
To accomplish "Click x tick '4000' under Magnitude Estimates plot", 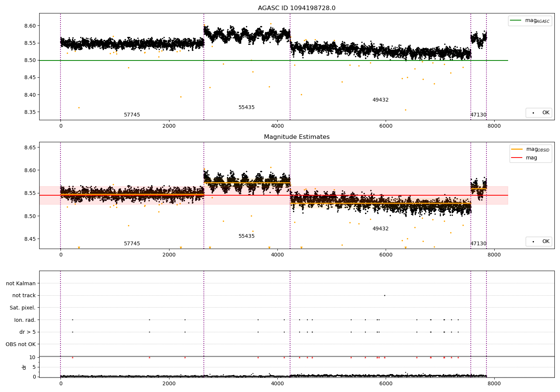I will (277, 255).
